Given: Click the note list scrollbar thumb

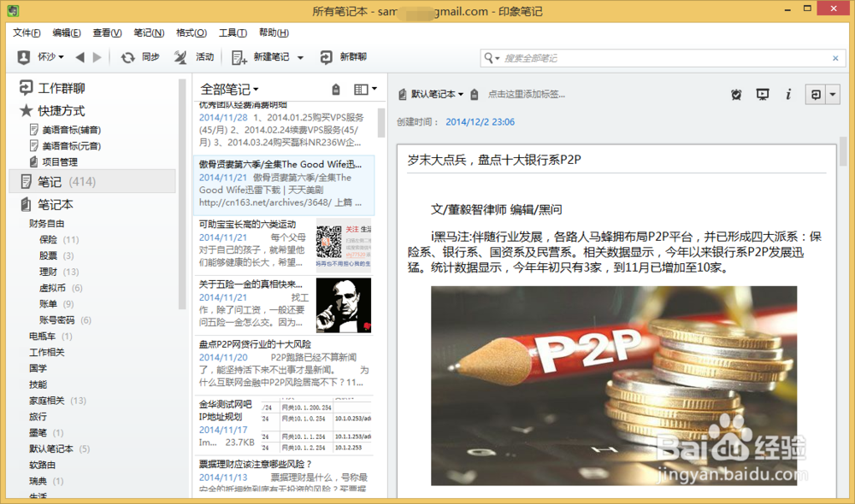Looking at the screenshot, I should [x=381, y=122].
